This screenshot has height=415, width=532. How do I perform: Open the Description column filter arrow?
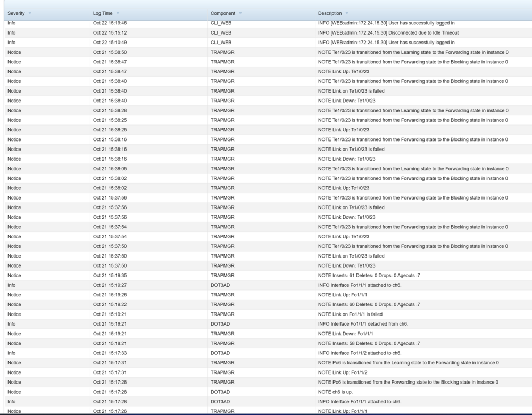pyautogui.click(x=347, y=13)
